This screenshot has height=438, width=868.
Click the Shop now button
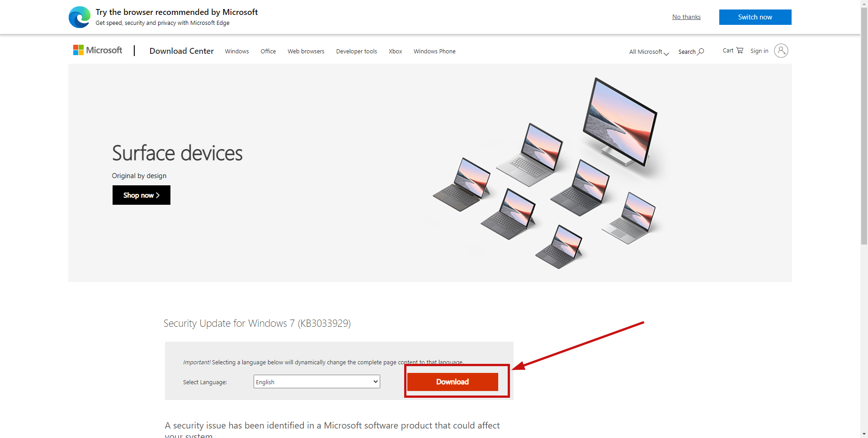[x=142, y=195]
